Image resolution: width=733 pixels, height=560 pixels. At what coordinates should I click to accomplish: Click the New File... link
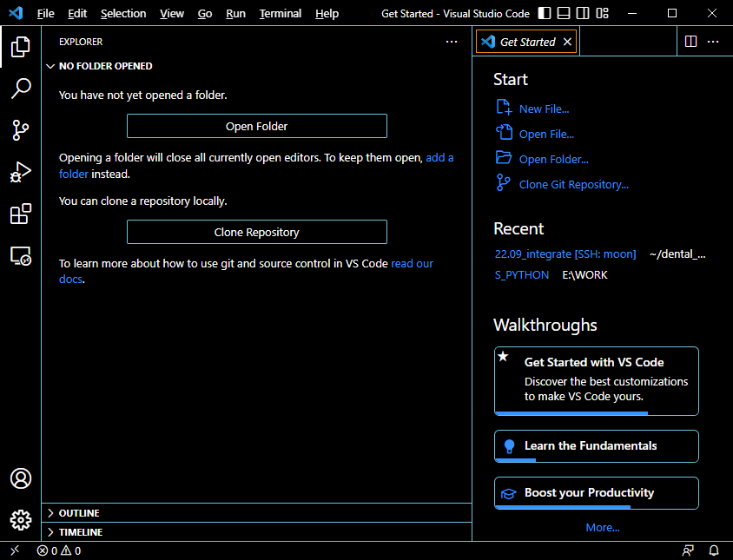pyautogui.click(x=545, y=109)
